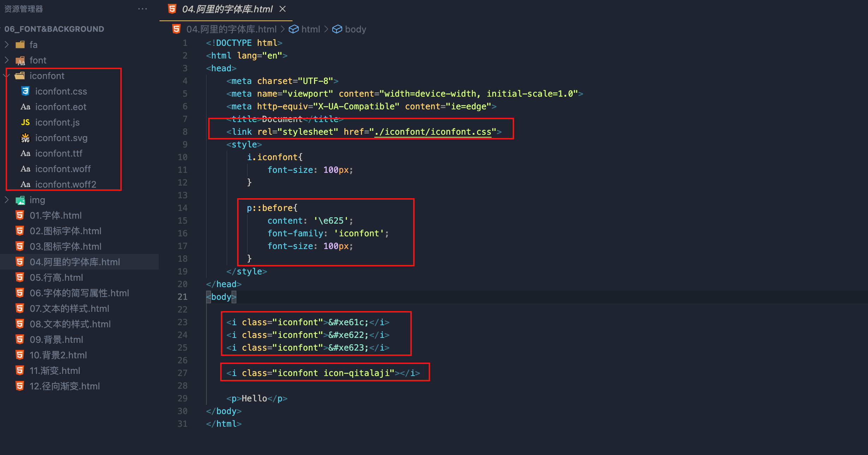Open iconfont.css in the explorer
This screenshot has width=868, height=455.
tap(61, 91)
